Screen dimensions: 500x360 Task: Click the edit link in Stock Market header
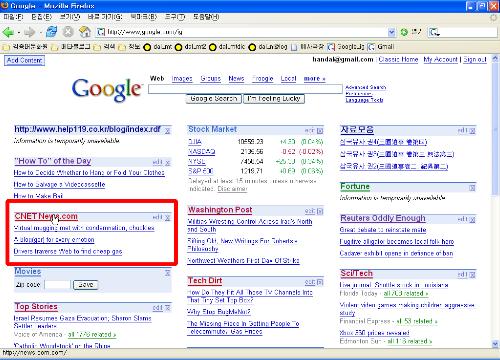pyautogui.click(x=310, y=131)
